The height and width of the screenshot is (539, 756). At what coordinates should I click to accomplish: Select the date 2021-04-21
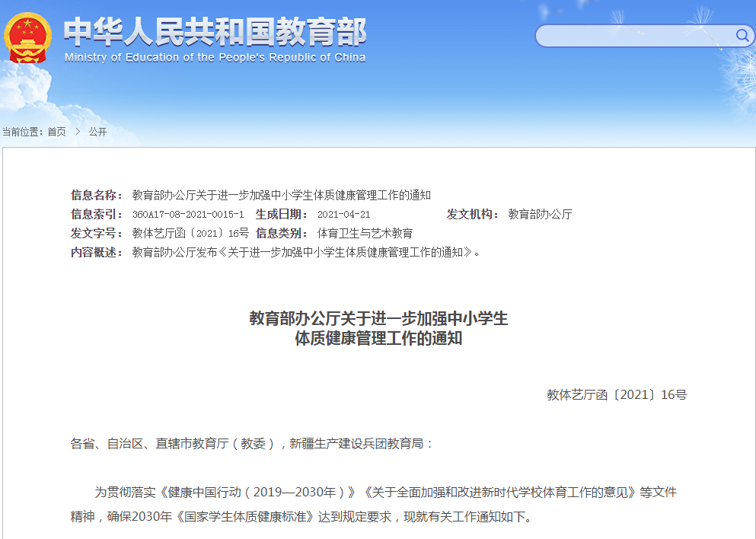coord(344,214)
